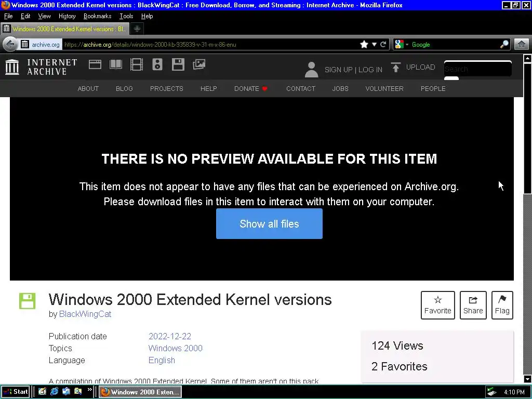The width and height of the screenshot is (532, 399).
Task: Open the ABOUT nav link
Action: click(88, 88)
